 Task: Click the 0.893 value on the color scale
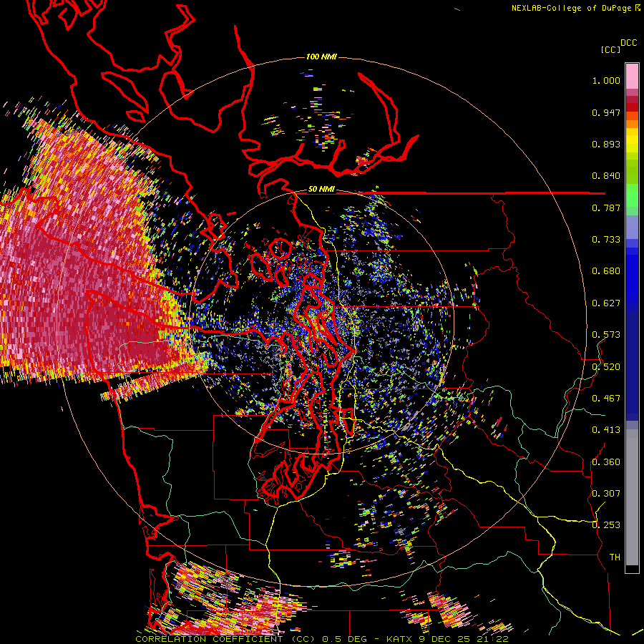606,144
